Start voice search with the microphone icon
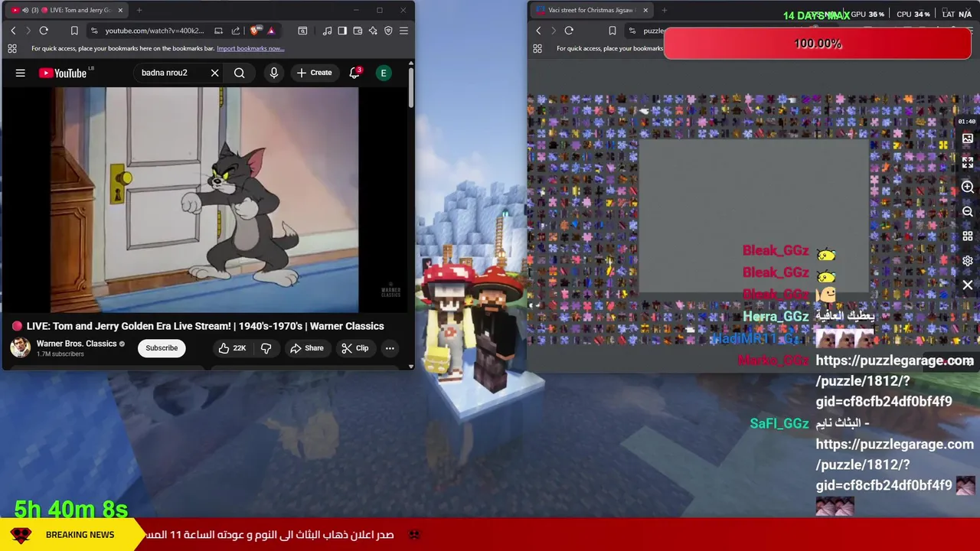The height and width of the screenshot is (551, 980). coord(273,73)
